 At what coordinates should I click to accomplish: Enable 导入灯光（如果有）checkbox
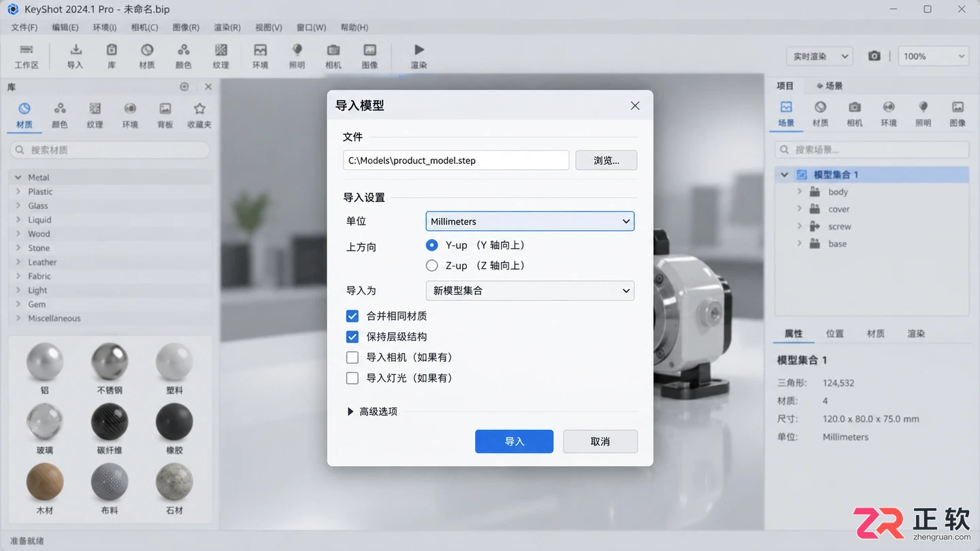(352, 378)
